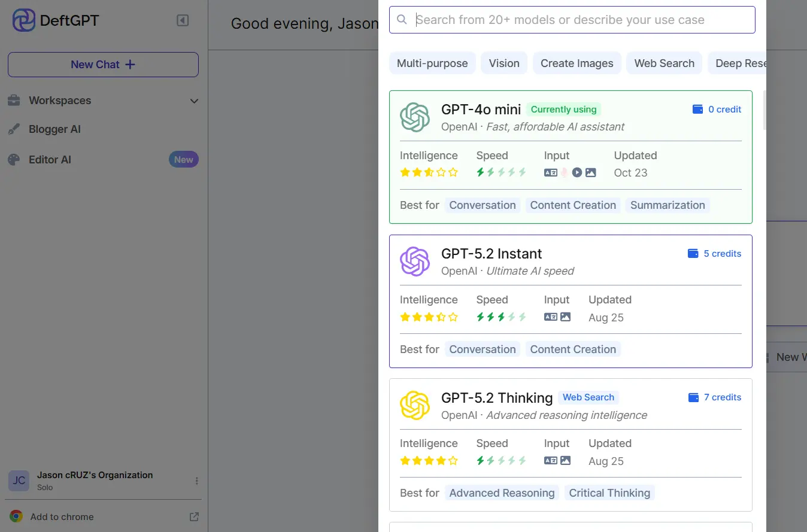Click the Workspaces briefcase icon

pos(14,101)
